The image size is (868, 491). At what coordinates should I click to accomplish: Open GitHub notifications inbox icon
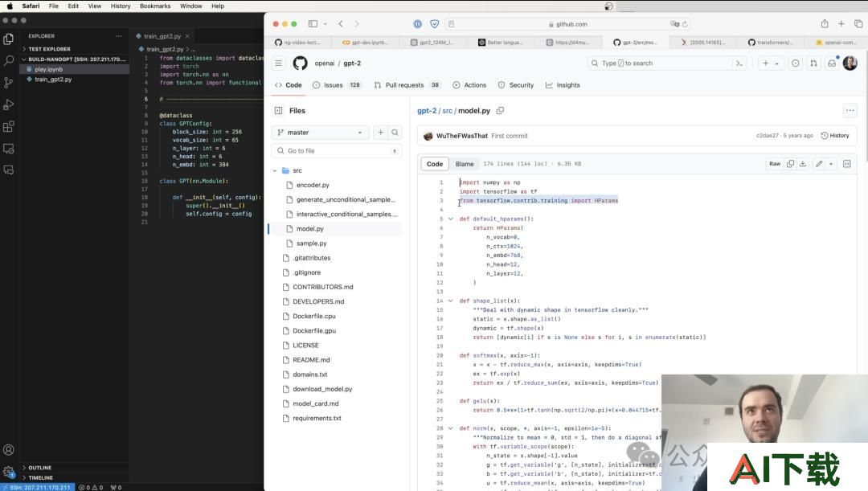[x=832, y=63]
